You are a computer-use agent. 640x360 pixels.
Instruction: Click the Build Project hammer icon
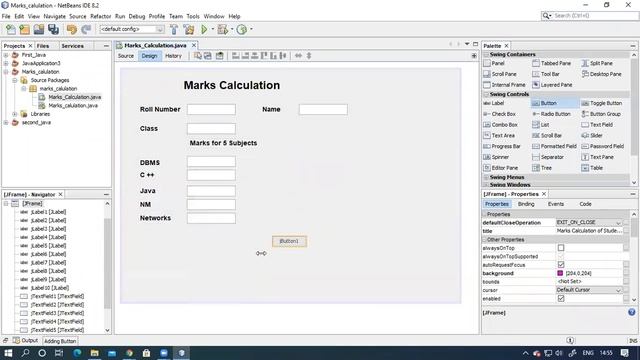(x=174, y=29)
